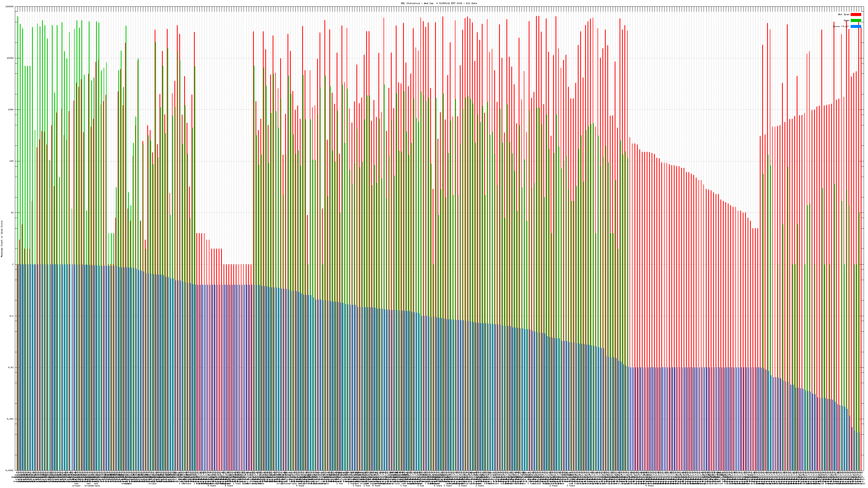Image resolution: width=868 pixels, height=488 pixels.
Task: Click the 0.01 y-axis tick label
Action: (x=11, y=367)
